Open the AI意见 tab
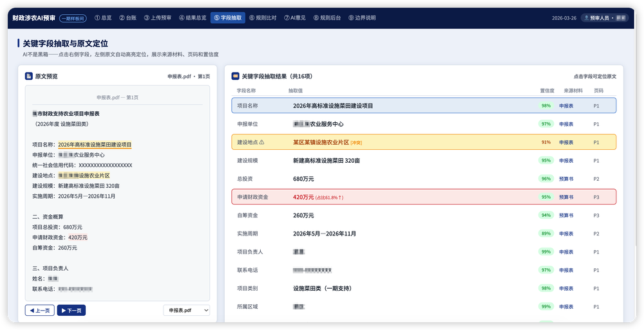The width and height of the screenshot is (644, 330). coord(295,17)
